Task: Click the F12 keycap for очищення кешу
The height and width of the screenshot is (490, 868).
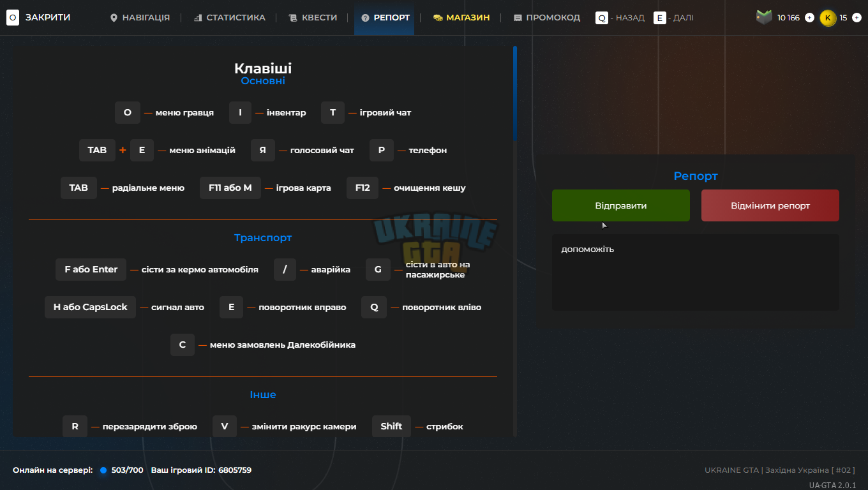Action: tap(363, 188)
